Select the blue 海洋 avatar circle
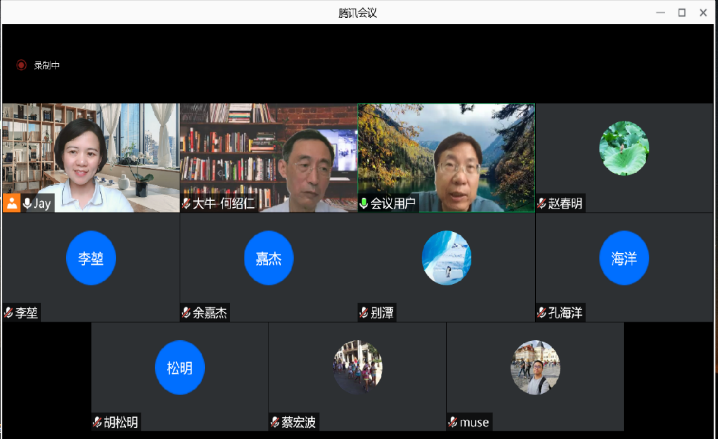718x439 pixels. (624, 258)
